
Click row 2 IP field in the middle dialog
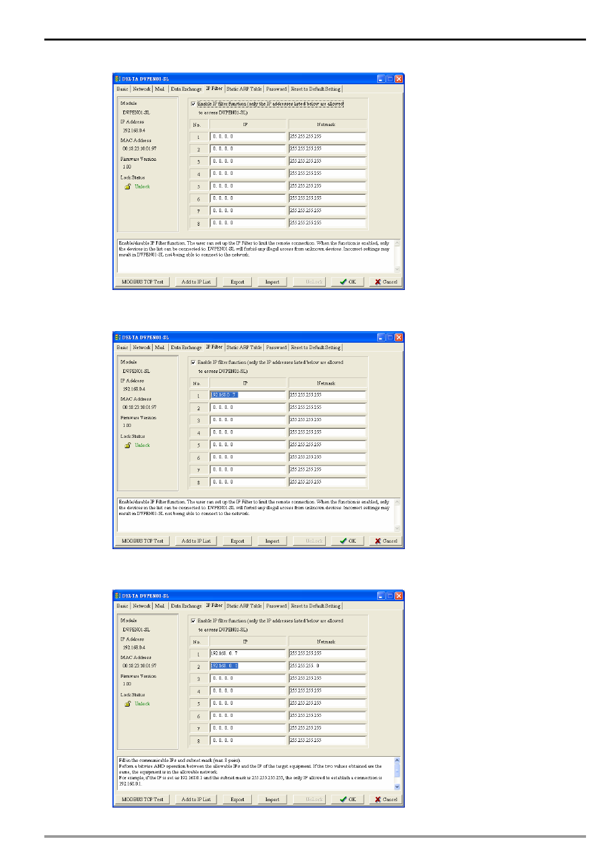pyautogui.click(x=247, y=408)
